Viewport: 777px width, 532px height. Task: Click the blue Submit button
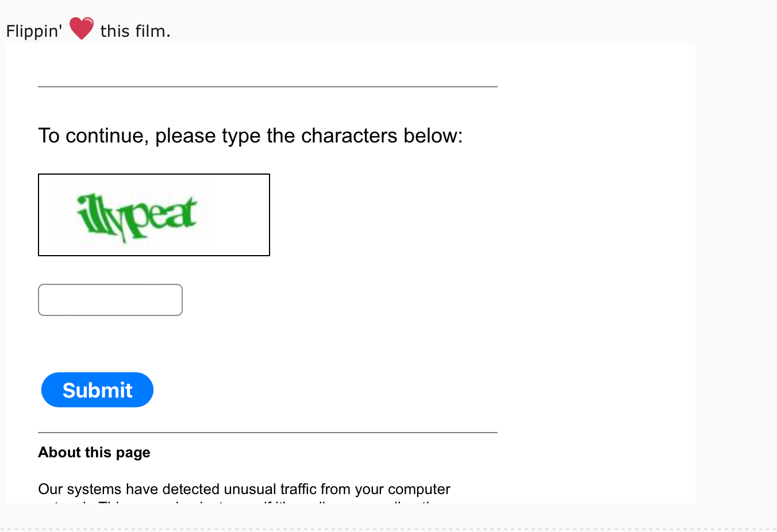click(x=97, y=390)
